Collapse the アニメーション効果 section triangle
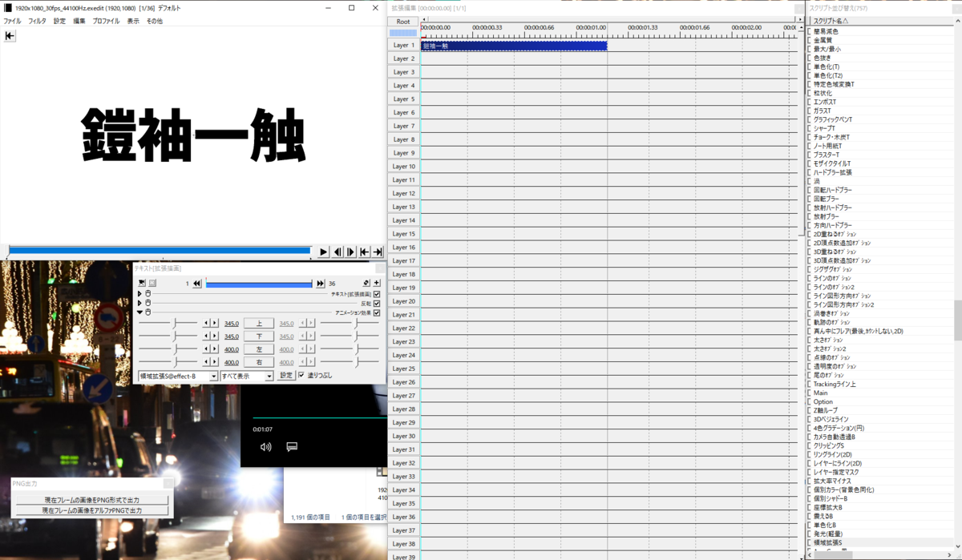The image size is (962, 560). pyautogui.click(x=139, y=312)
